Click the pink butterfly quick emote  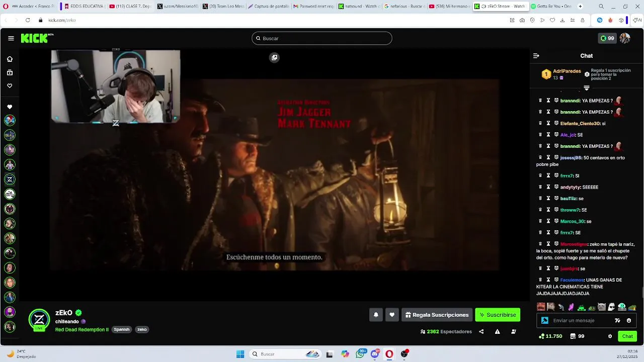[x=571, y=307]
